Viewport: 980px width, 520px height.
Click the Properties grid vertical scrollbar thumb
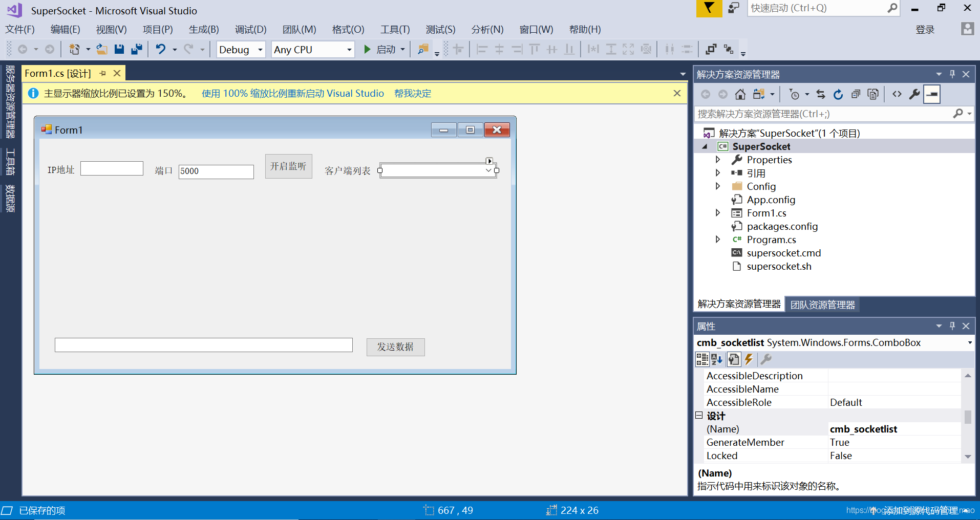coord(968,417)
